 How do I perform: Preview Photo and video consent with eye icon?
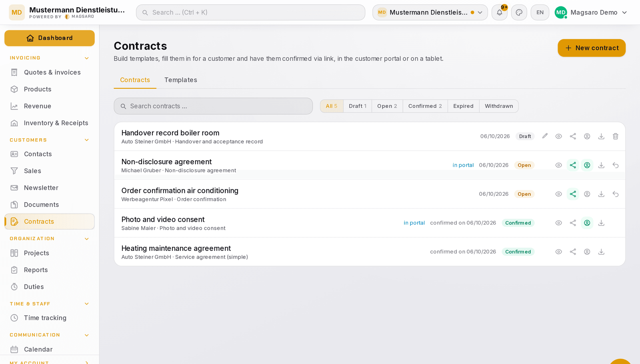(x=559, y=223)
